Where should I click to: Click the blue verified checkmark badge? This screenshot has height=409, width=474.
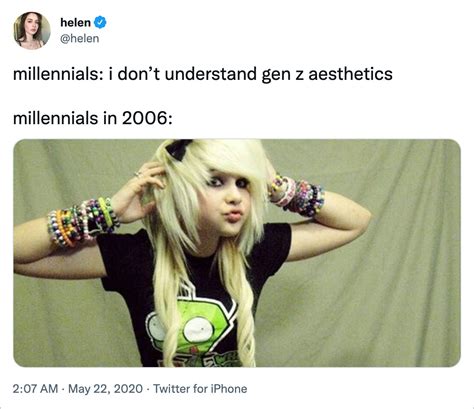pos(100,22)
